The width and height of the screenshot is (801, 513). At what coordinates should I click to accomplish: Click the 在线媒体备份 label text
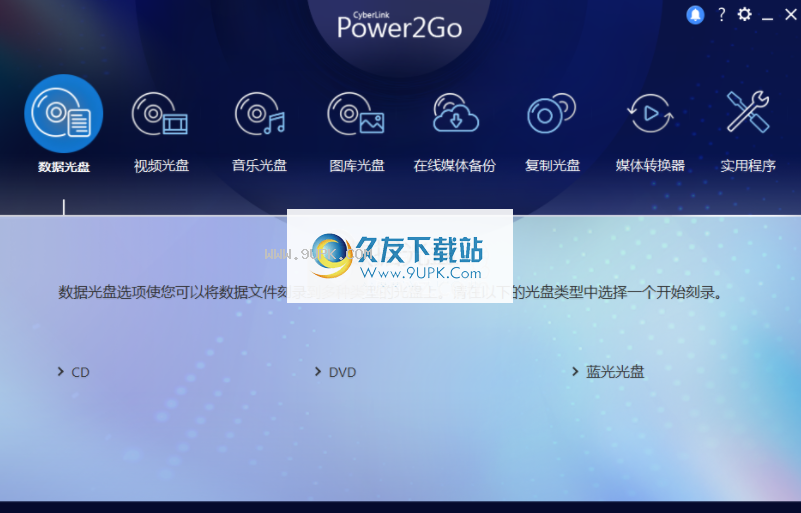point(455,166)
